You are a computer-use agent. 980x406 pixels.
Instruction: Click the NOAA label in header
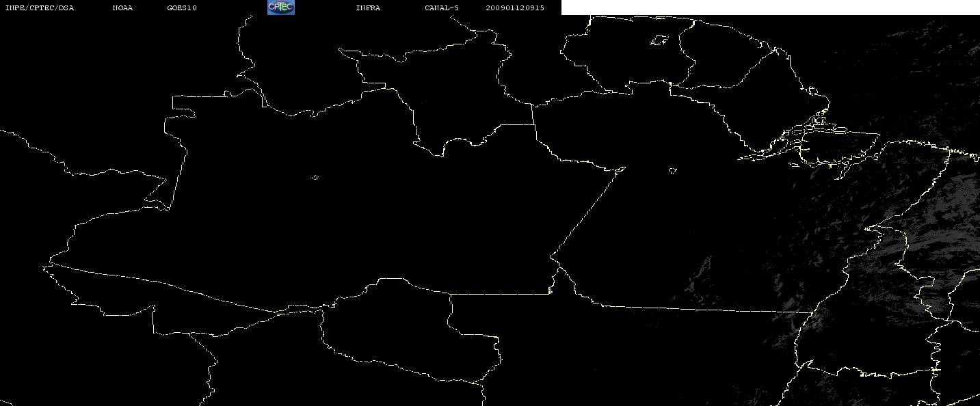coord(123,8)
